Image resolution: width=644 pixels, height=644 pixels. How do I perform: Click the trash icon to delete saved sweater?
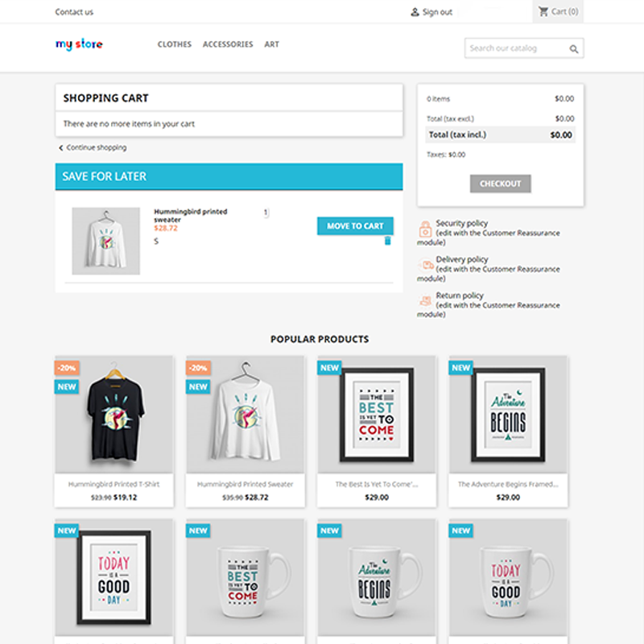coord(387,241)
